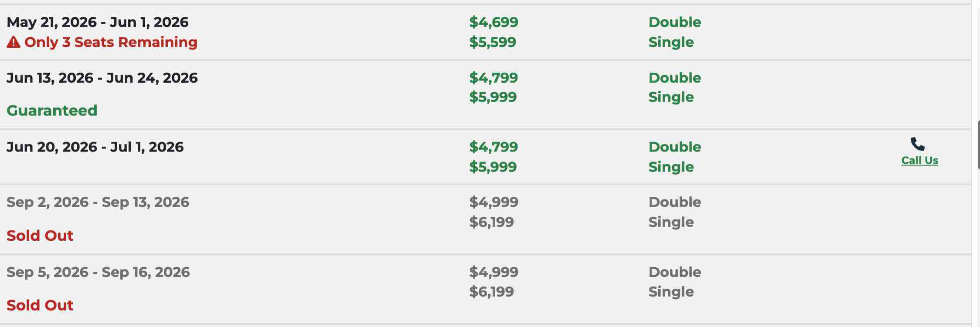Viewport: 980px width, 327px height.
Task: Click the $6,199 price for the Sep 2 departure
Action: [x=491, y=222]
